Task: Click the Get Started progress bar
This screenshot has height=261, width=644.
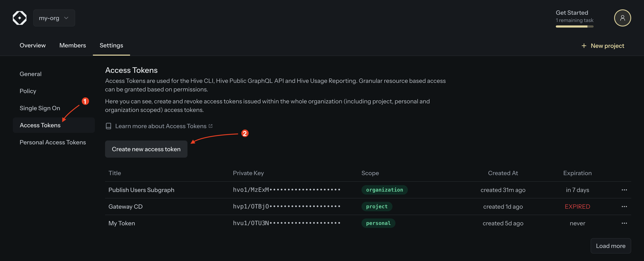Action: pyautogui.click(x=574, y=26)
